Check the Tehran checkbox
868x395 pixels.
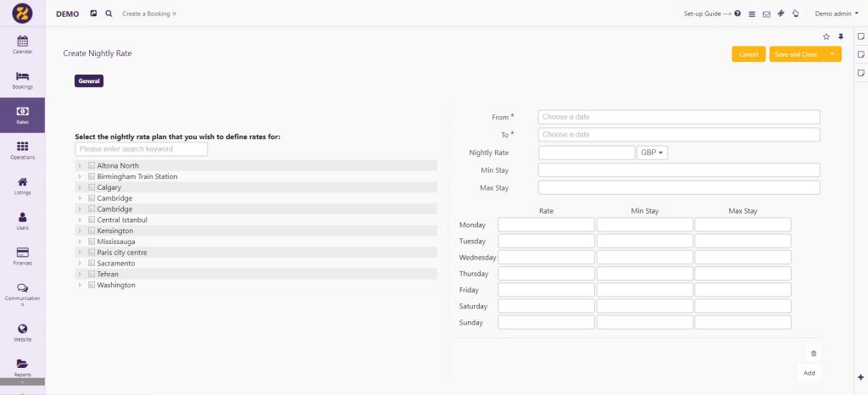tap(92, 274)
